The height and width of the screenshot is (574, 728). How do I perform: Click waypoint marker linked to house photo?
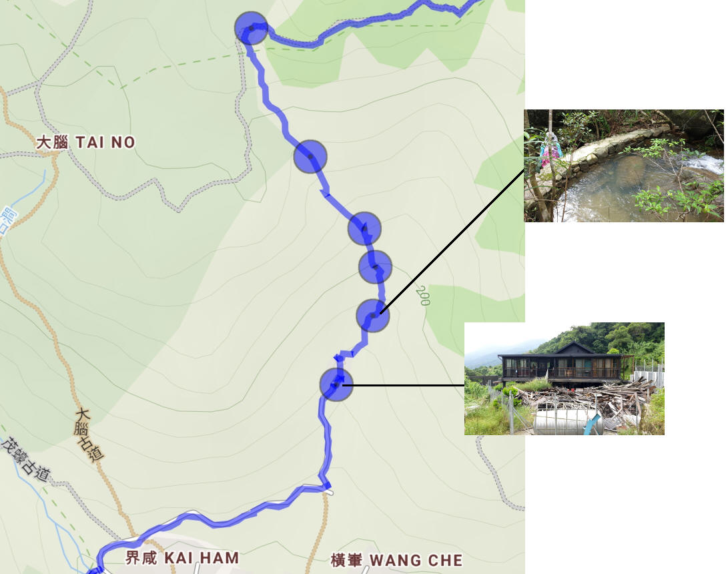[x=336, y=384]
